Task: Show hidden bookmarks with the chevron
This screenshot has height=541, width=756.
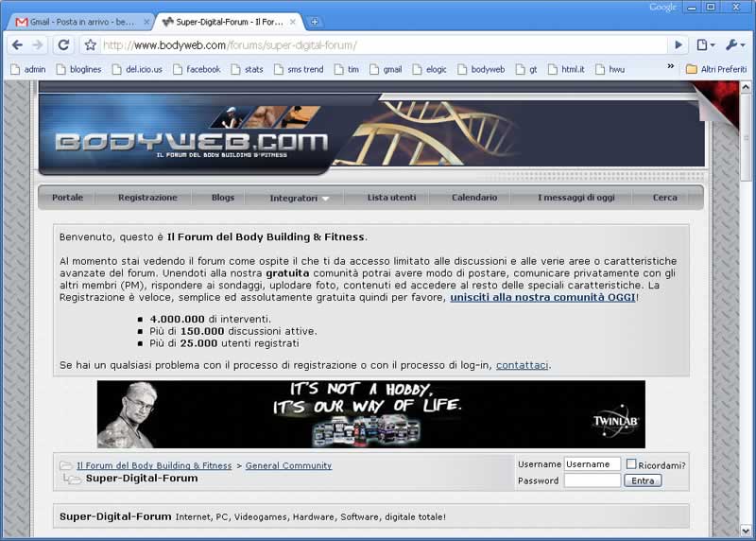Action: coord(671,68)
